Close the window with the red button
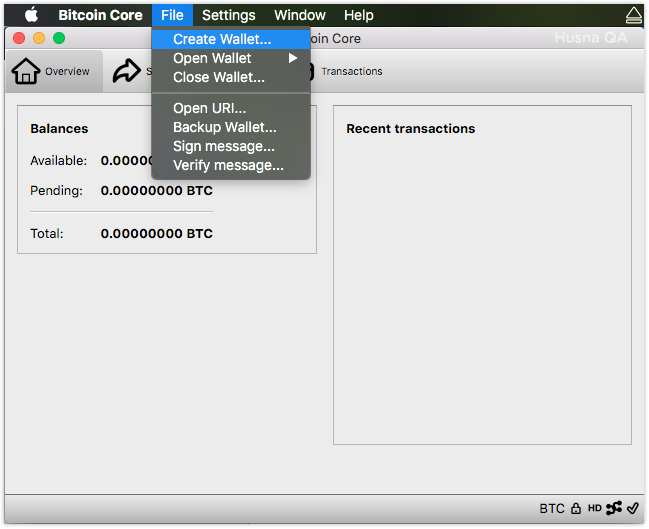 (x=19, y=38)
